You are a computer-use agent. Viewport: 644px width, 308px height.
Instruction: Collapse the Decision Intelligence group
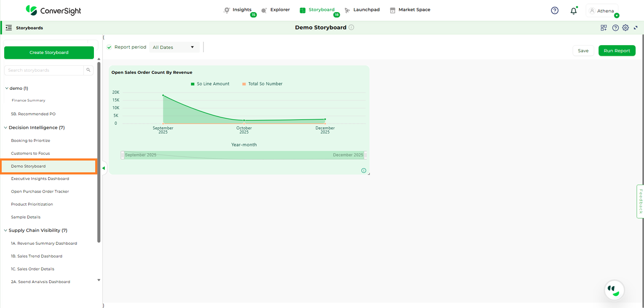click(5, 128)
